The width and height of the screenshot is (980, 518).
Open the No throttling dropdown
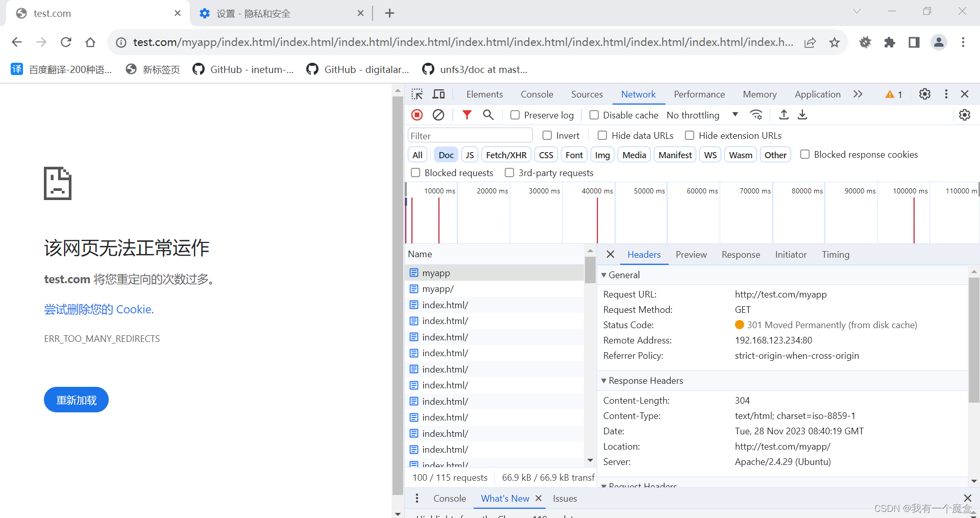point(702,115)
